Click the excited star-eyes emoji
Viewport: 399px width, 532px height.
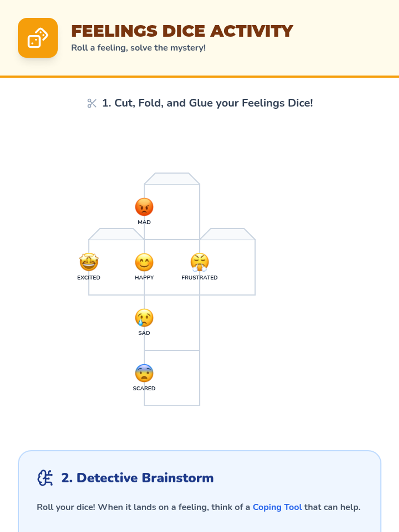pos(89,262)
